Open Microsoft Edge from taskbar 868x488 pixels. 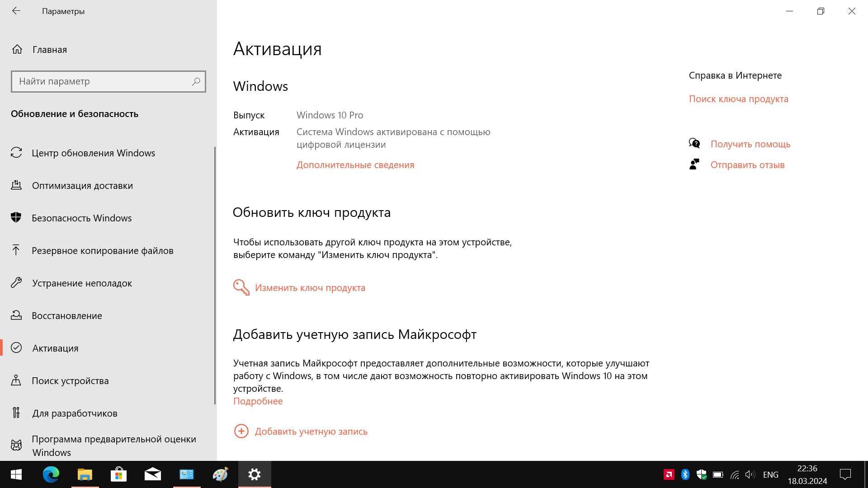pyautogui.click(x=51, y=474)
